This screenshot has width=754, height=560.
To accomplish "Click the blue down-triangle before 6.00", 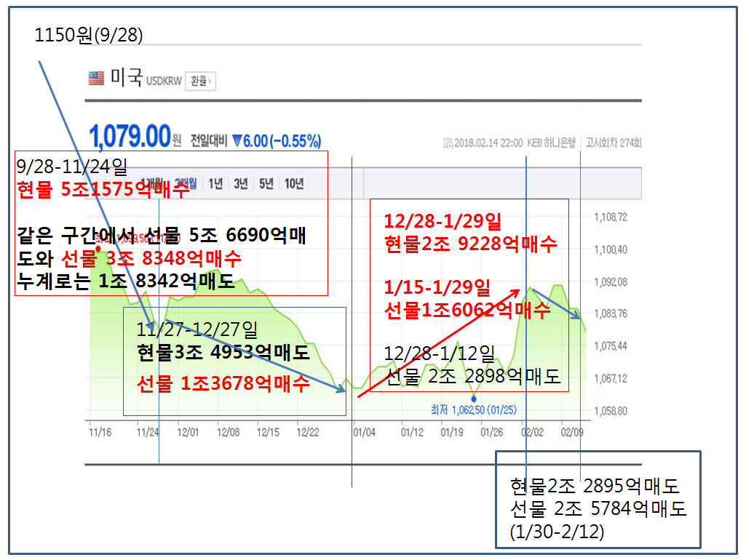I will (x=237, y=140).
